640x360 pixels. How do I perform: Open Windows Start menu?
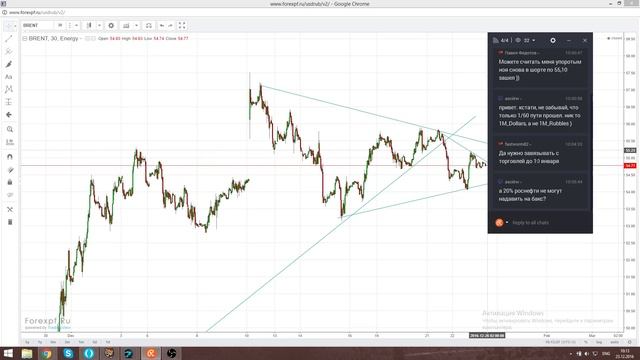click(x=7, y=353)
